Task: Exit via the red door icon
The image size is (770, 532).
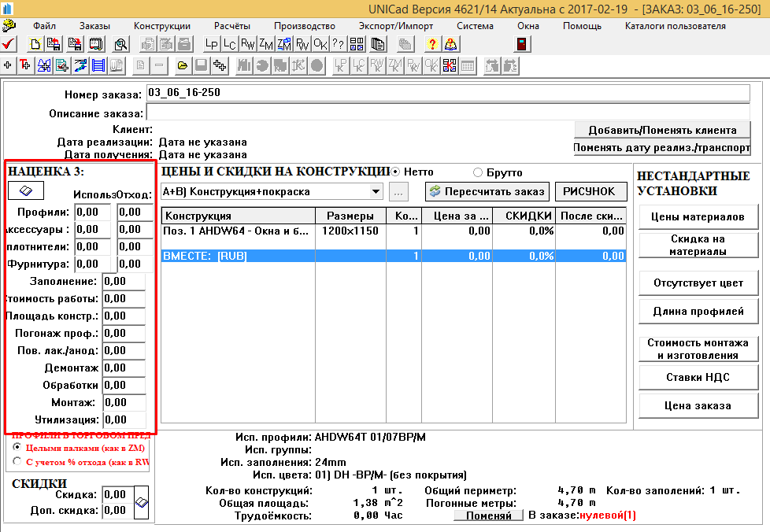Action: pos(521,45)
